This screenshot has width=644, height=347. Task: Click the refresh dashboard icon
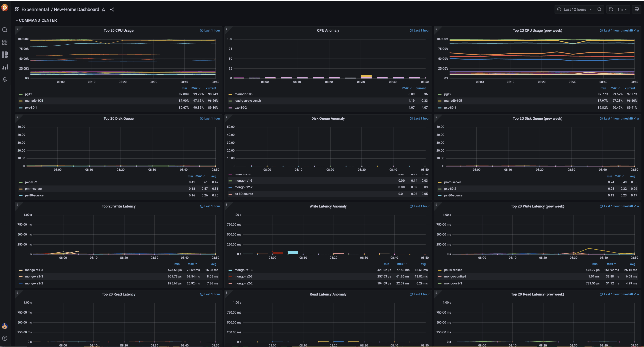[x=611, y=9]
